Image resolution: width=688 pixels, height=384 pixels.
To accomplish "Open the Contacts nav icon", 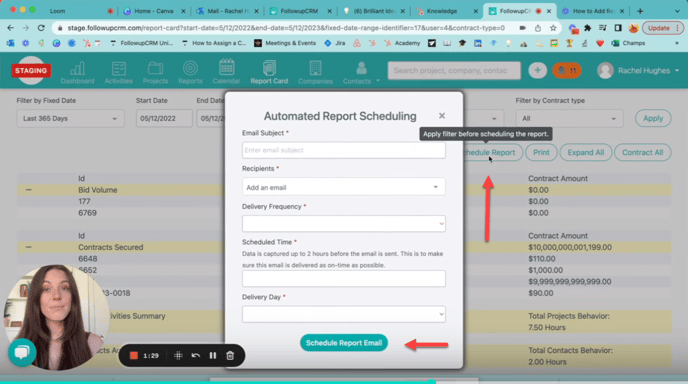I will point(357,72).
